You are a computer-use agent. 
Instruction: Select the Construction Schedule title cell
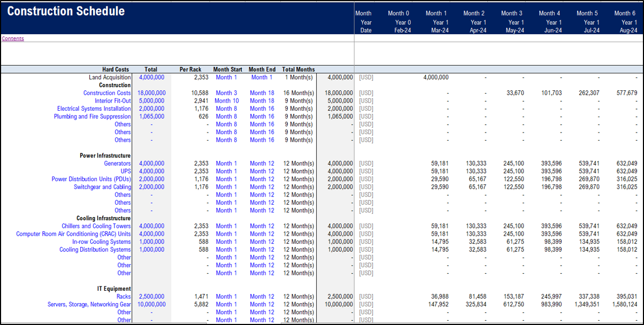(x=66, y=11)
